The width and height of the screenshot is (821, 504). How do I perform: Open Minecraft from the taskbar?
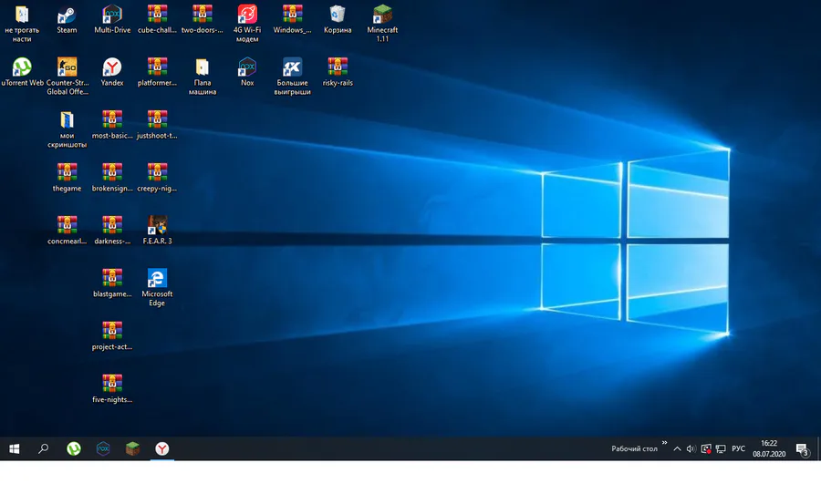click(x=132, y=449)
